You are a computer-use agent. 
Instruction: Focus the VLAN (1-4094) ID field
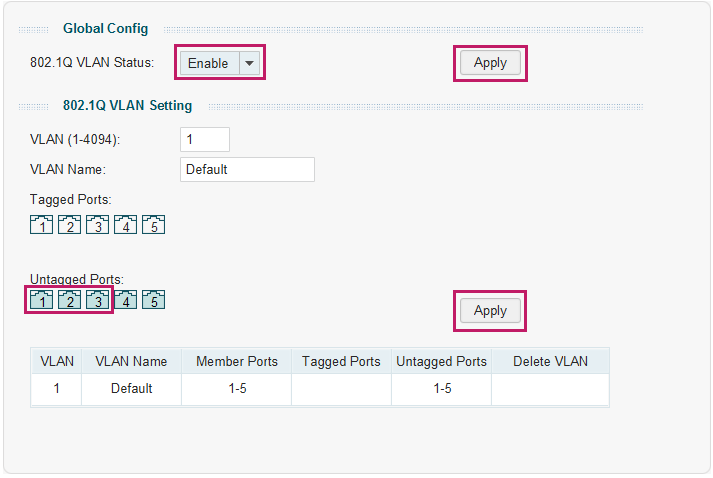click(205, 139)
